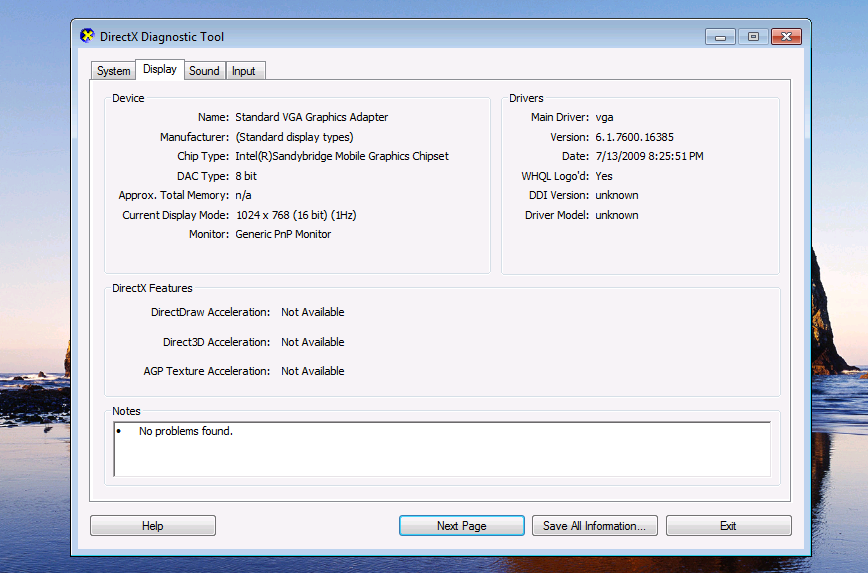
Task: Click inside the Notes text box
Action: (x=442, y=449)
